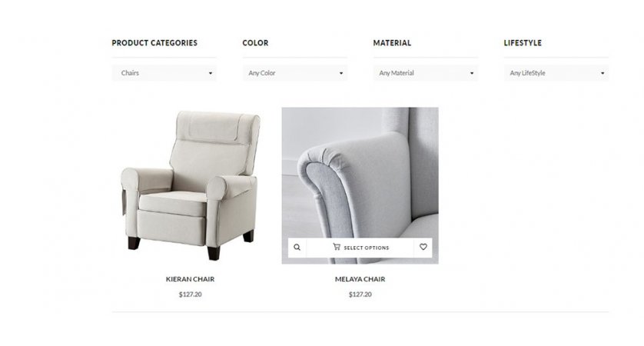
Task: Open the Product Categories dropdown showing Chairs
Action: pos(164,73)
